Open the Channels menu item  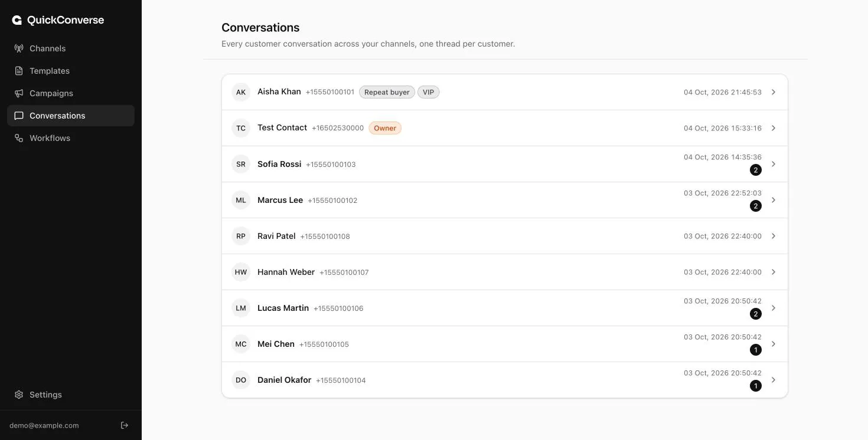tap(71, 48)
